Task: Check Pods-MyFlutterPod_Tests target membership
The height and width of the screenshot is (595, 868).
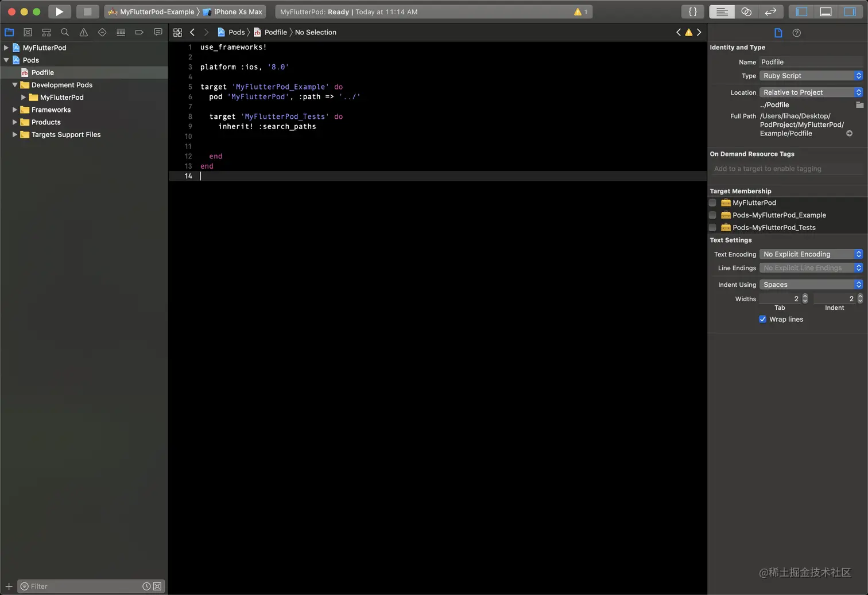Action: tap(712, 227)
